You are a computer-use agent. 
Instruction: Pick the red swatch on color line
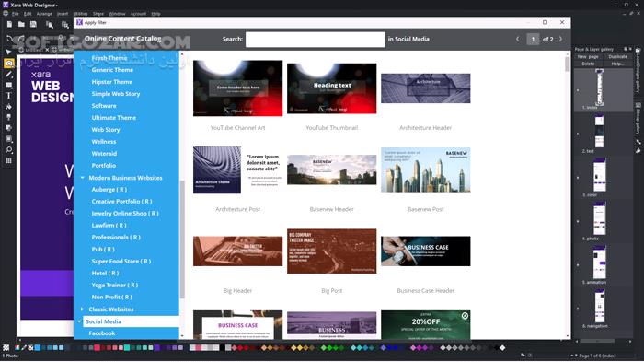pos(97,348)
